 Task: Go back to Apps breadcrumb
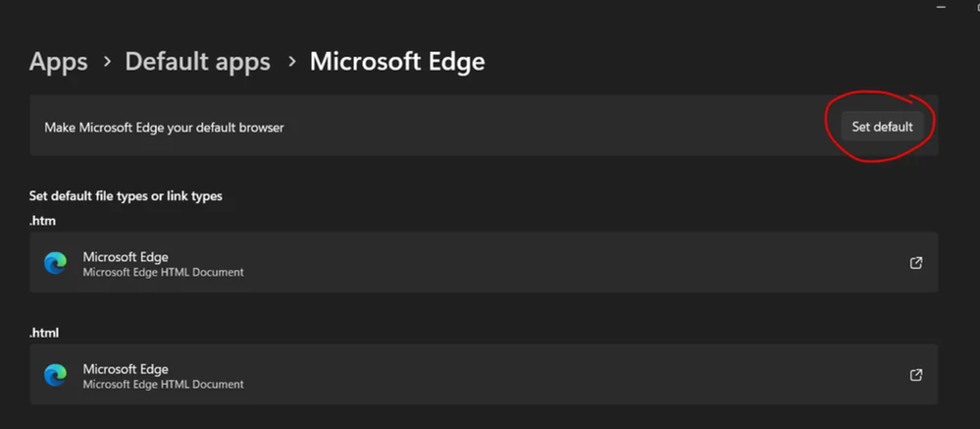(59, 62)
